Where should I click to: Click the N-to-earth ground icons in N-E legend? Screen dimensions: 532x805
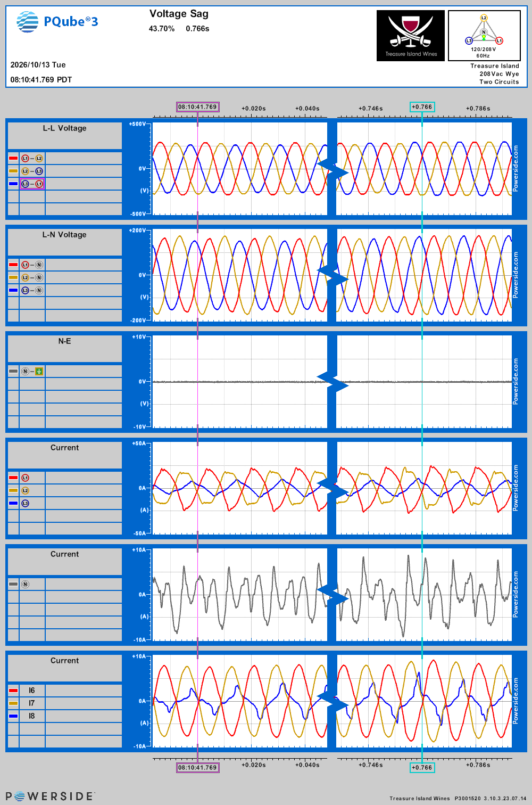(x=32, y=371)
